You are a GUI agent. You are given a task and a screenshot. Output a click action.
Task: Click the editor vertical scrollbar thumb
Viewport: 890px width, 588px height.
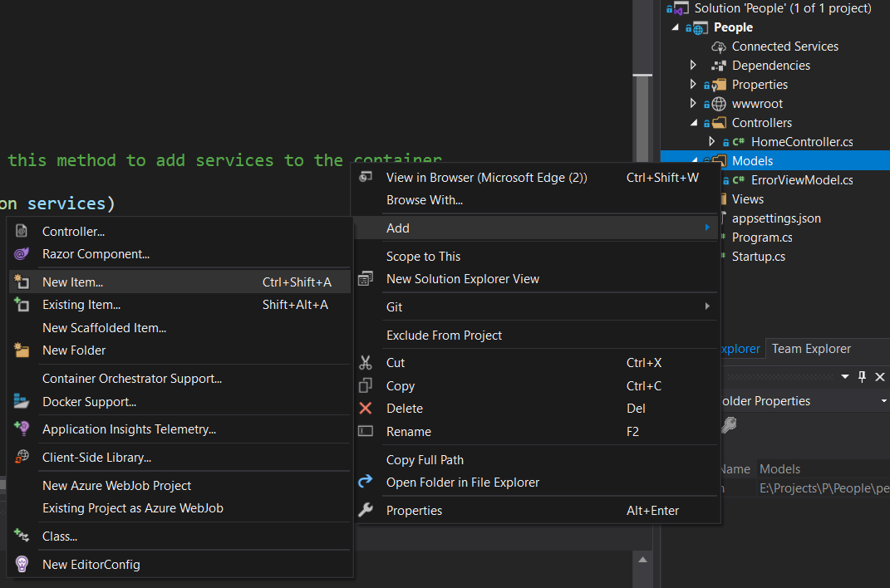(x=642, y=118)
